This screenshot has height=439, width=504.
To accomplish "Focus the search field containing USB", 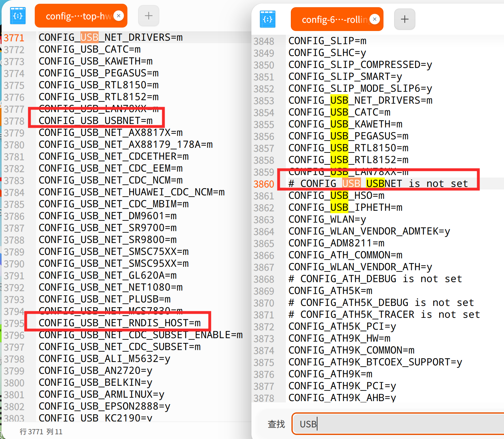I will pyautogui.click(x=398, y=424).
